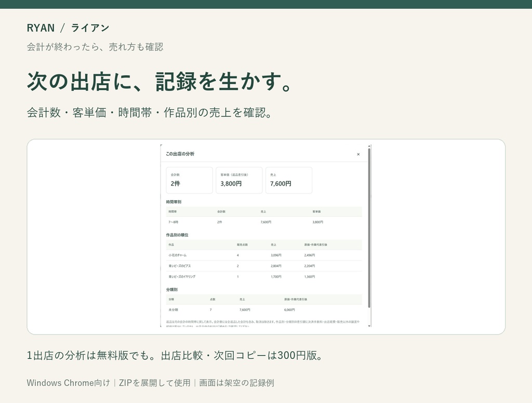Click the RYAN / ライアン brand text
The height and width of the screenshot is (403, 532).
[x=68, y=28]
